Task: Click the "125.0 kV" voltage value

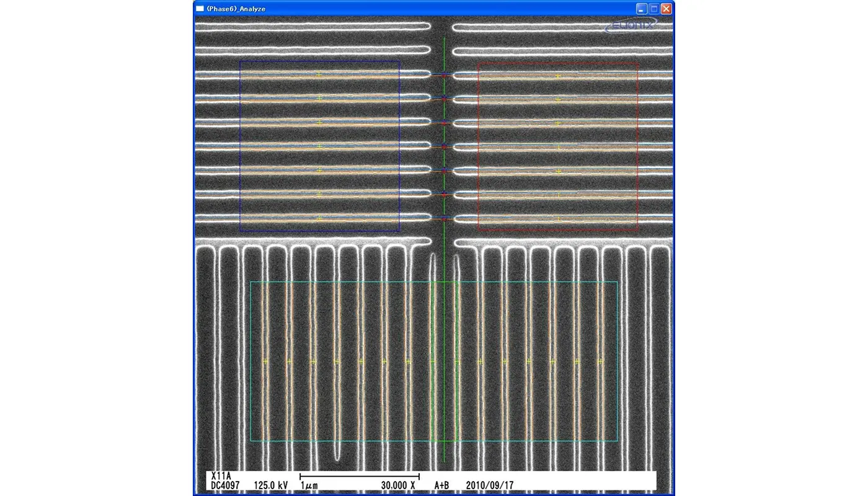Action: (x=271, y=485)
